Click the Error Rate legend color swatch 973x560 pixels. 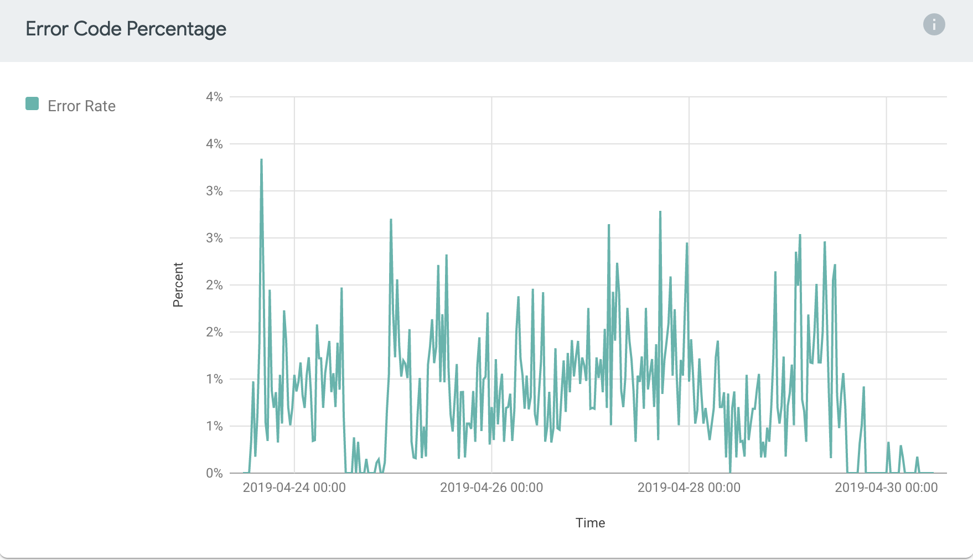tap(32, 104)
